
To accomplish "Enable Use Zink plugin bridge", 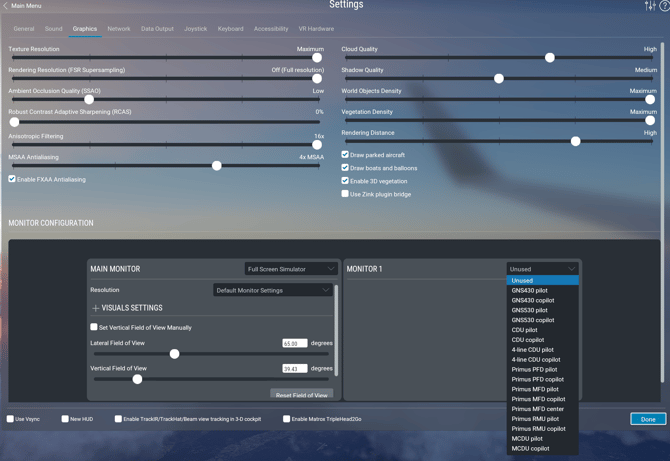I will tap(345, 194).
